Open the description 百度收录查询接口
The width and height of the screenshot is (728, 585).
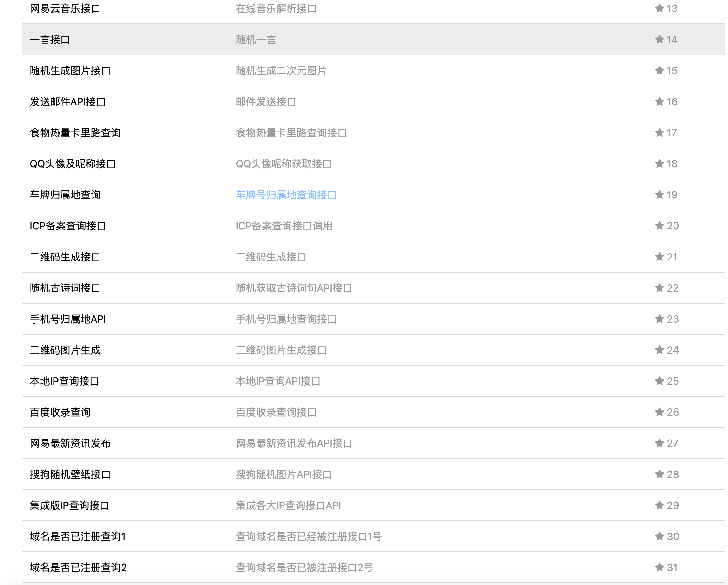(x=276, y=412)
